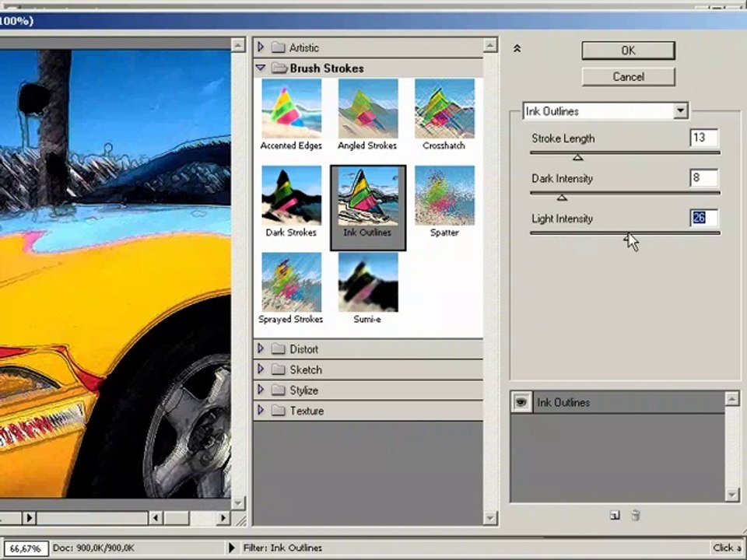Click the Light Intensity value field
747x560 pixels.
click(703, 218)
